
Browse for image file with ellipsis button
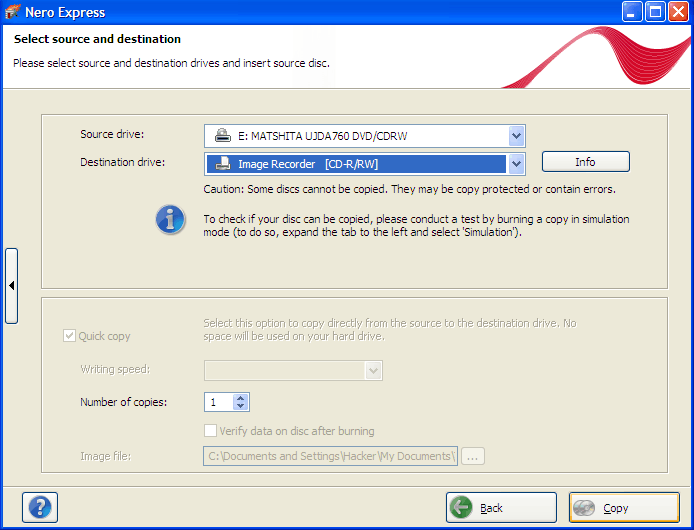(x=473, y=456)
